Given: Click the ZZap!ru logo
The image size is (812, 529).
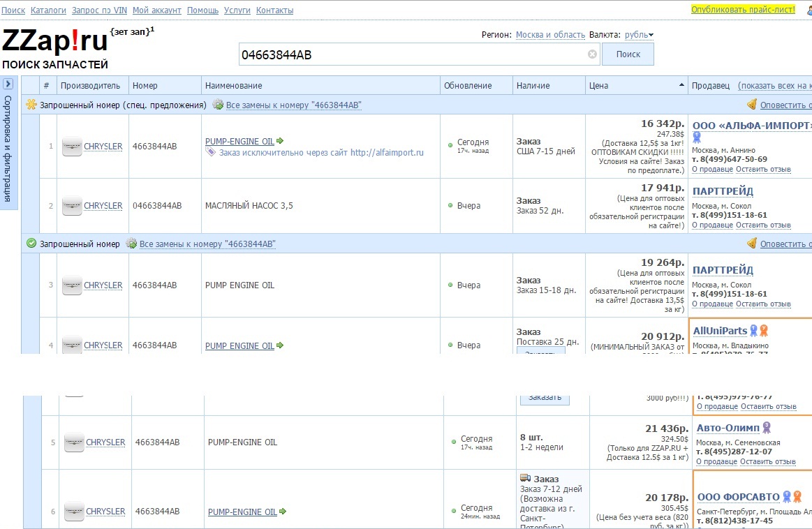Looking at the screenshot, I should pos(55,41).
